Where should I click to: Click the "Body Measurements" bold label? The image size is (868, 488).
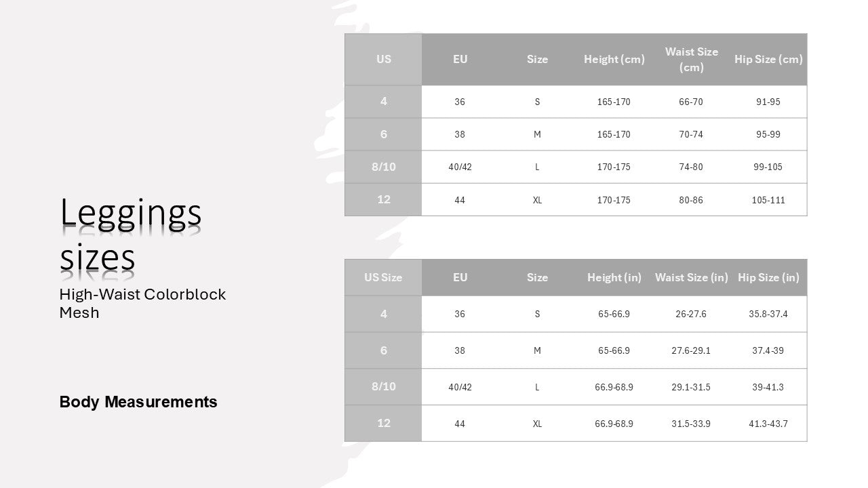pos(138,402)
